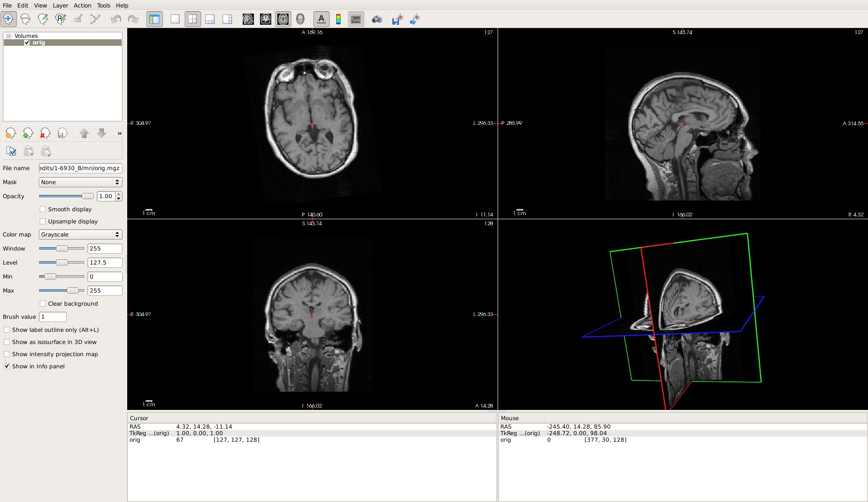This screenshot has height=502, width=868.
Task: Enable the Smooth display checkbox
Action: pyautogui.click(x=43, y=209)
